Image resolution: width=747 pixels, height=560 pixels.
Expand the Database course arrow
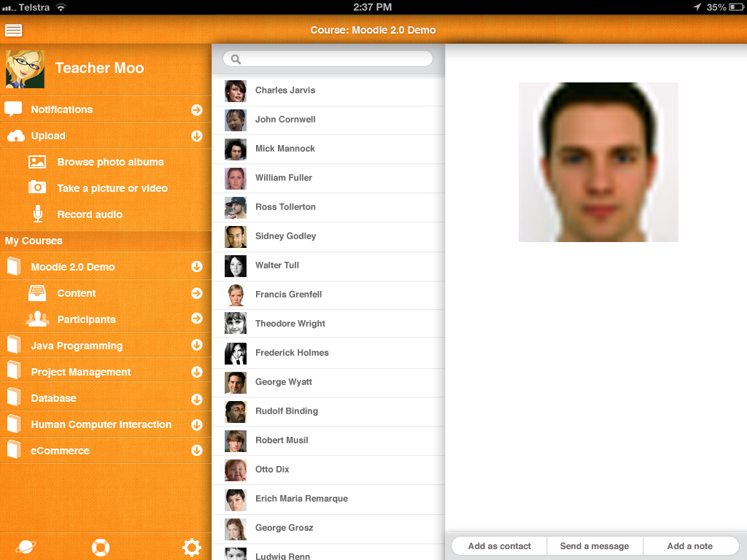(x=197, y=399)
